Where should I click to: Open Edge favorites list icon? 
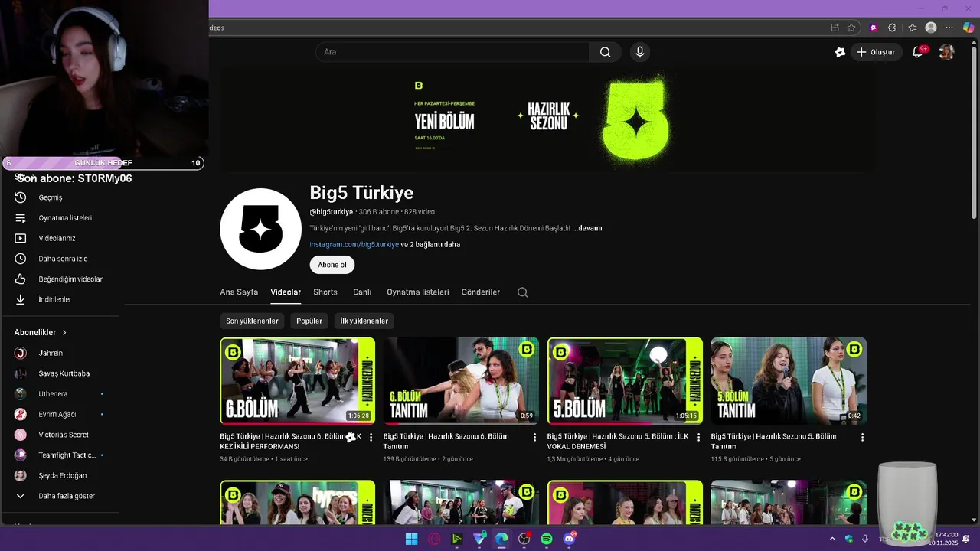pos(913,28)
